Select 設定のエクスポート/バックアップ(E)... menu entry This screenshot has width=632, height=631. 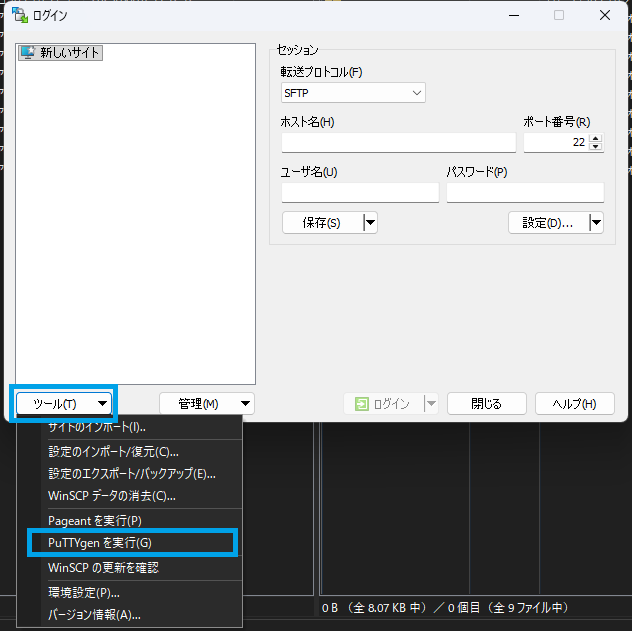tap(132, 474)
